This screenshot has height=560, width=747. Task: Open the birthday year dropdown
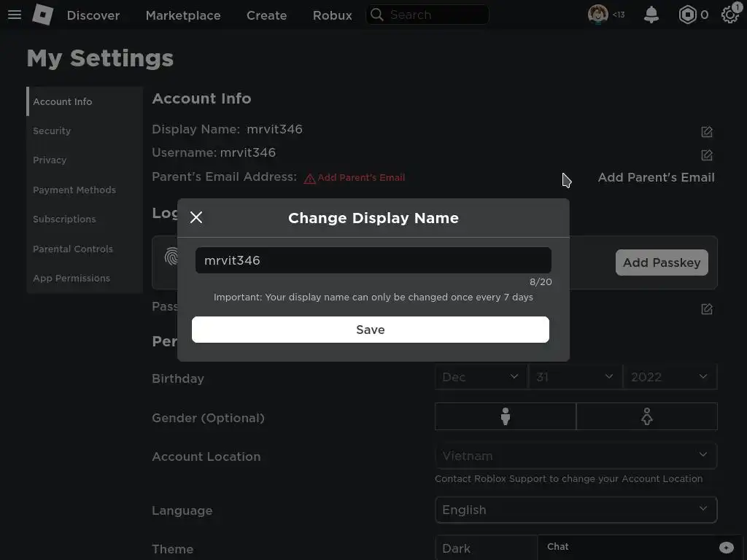(669, 377)
